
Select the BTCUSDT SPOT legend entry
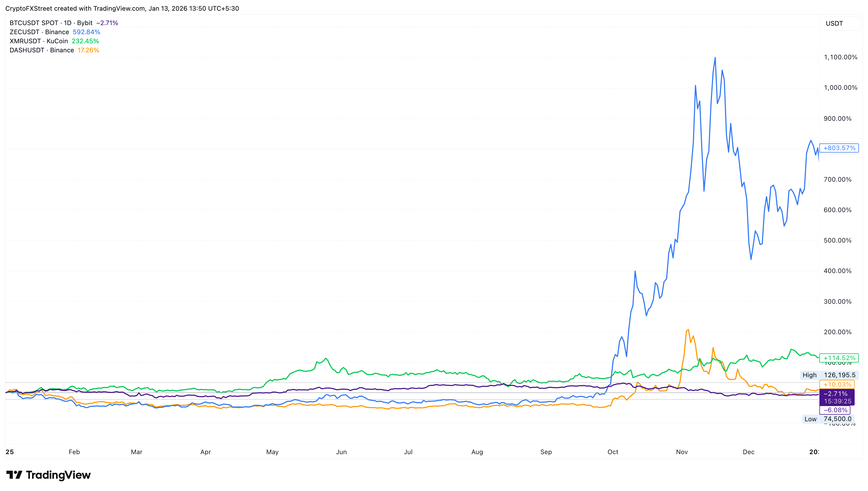tap(50, 23)
